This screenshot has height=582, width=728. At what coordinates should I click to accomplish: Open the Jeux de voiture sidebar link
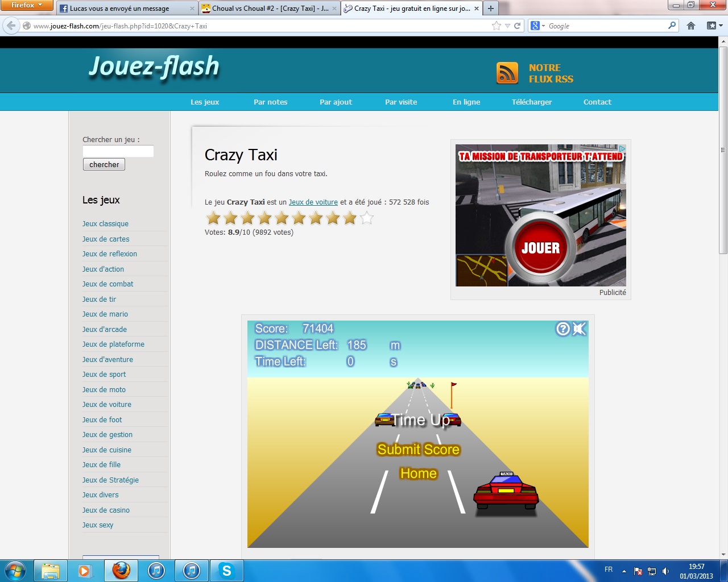tap(107, 405)
